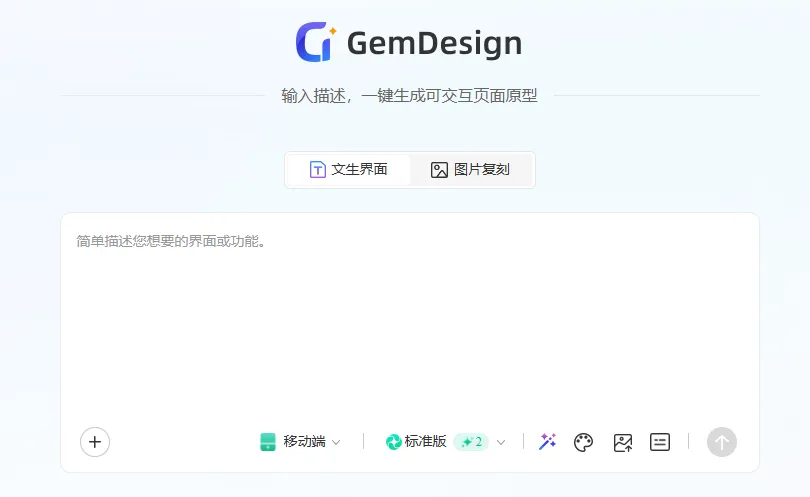
Task: Click the plus button to add attachment
Action: tap(95, 441)
